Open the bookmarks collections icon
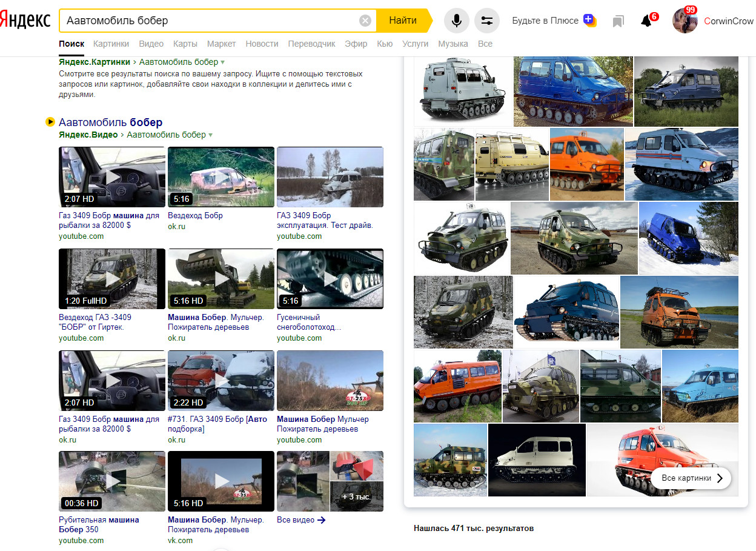 [618, 21]
